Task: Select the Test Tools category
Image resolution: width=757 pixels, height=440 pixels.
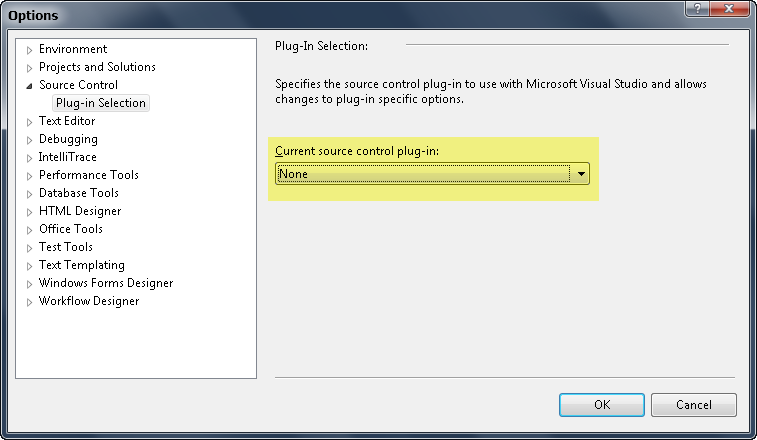Action: (66, 247)
